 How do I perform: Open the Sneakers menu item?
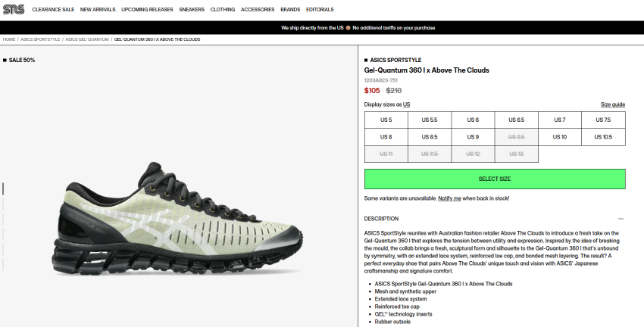coord(192,9)
